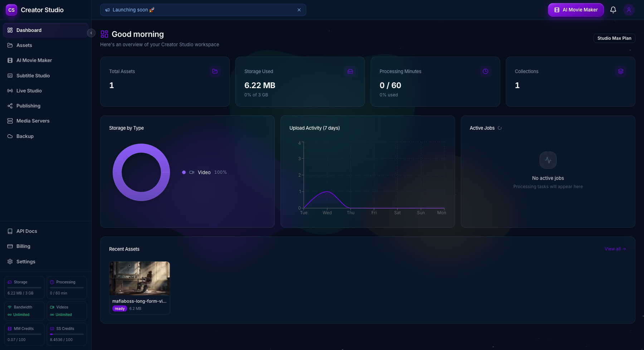Refresh the Active Jobs panel

[500, 128]
